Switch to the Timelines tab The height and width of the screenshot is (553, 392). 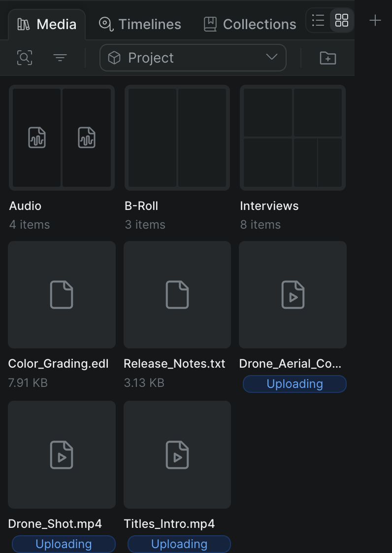pyautogui.click(x=140, y=24)
